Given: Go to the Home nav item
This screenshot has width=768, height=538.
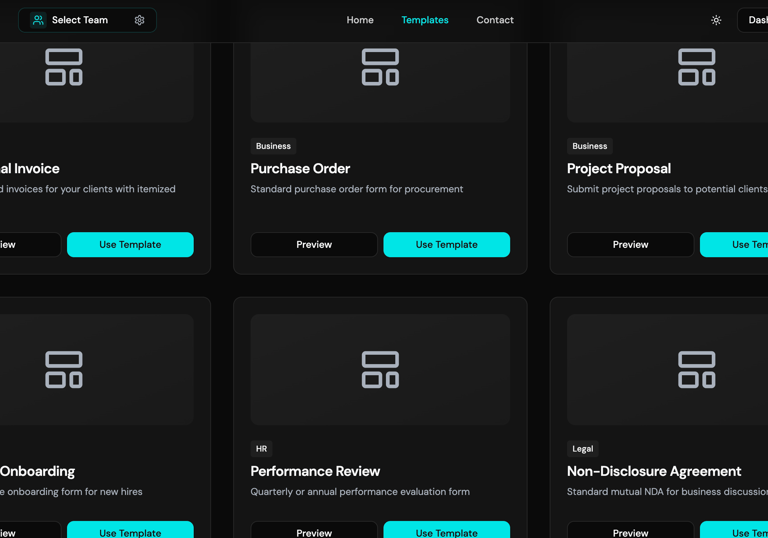Looking at the screenshot, I should point(360,20).
